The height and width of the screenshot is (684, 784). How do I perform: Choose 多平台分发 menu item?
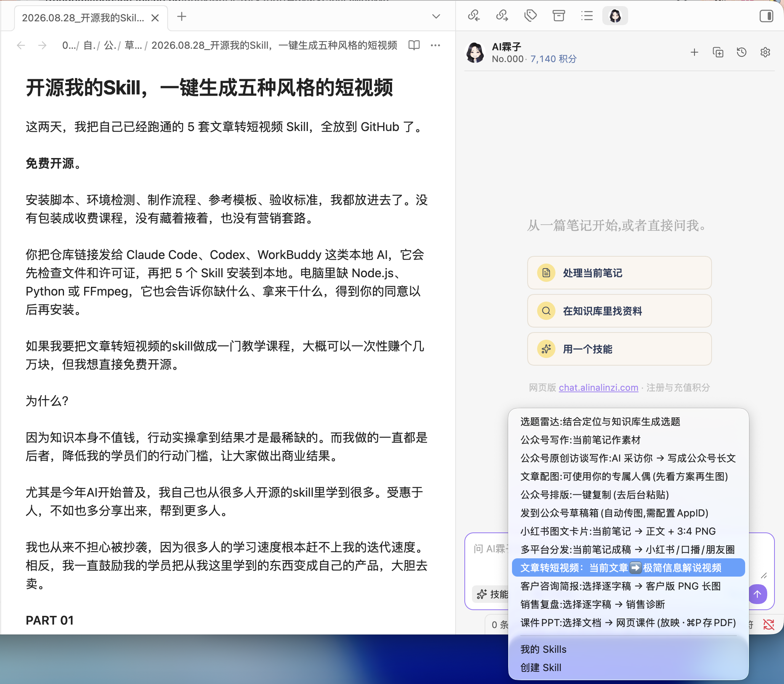tap(628, 550)
